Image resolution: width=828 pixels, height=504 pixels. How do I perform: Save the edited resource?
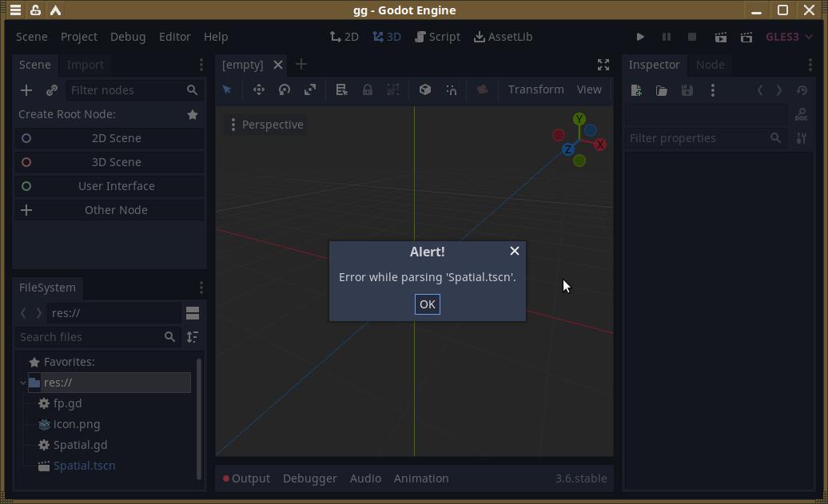pyautogui.click(x=687, y=90)
